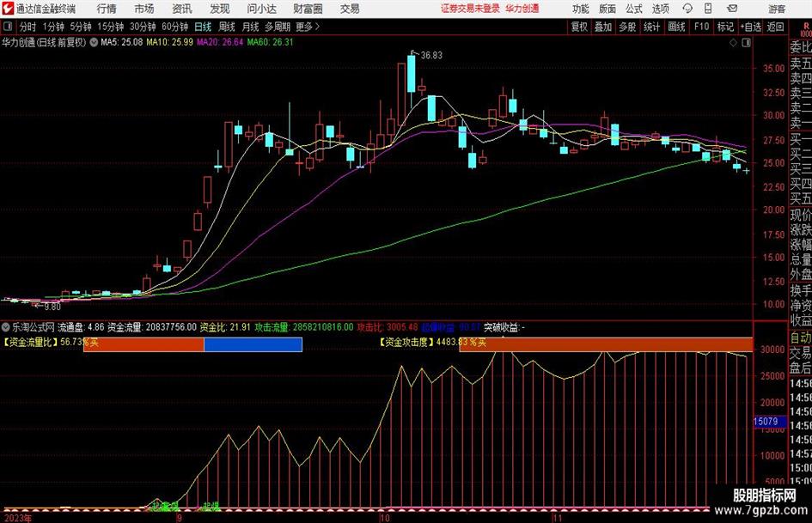Select the 5分钟 period tab

[x=80, y=27]
